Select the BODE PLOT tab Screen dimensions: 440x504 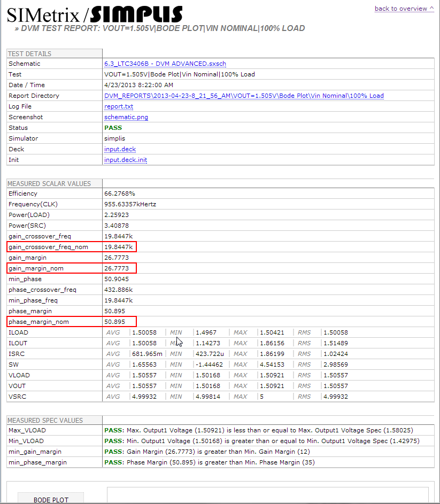click(51, 499)
